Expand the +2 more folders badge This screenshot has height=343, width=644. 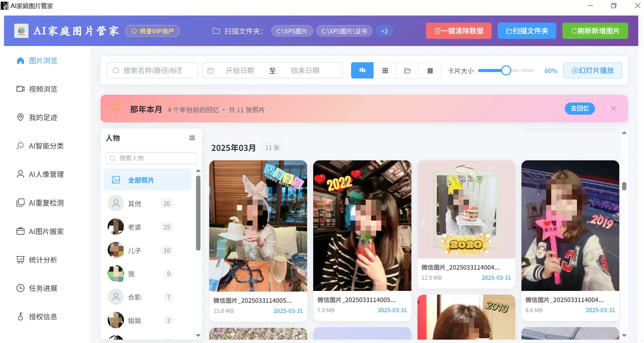pyautogui.click(x=384, y=31)
